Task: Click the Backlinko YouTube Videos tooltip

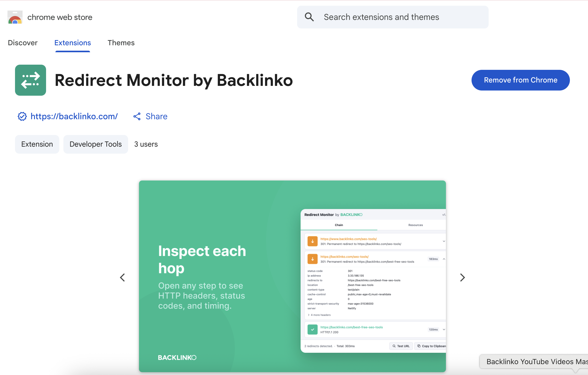Action: pyautogui.click(x=534, y=362)
